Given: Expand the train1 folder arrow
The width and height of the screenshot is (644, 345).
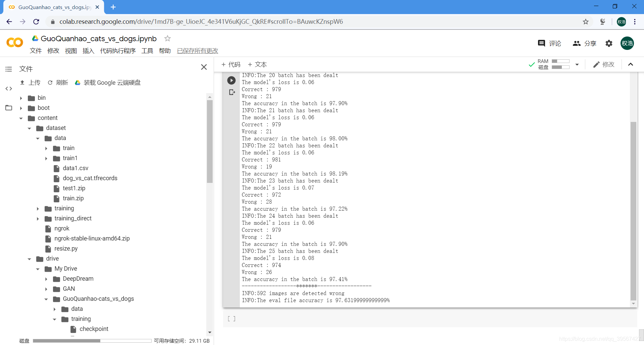Looking at the screenshot, I should coord(46,158).
